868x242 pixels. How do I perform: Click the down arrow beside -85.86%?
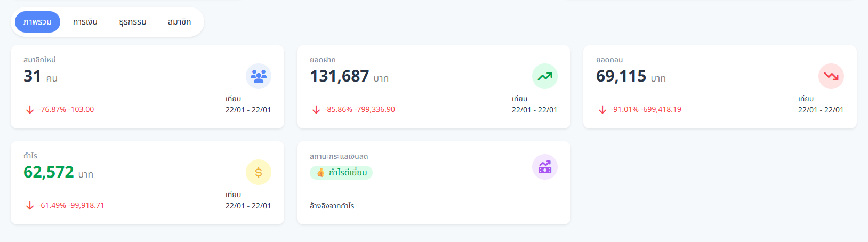pos(316,110)
